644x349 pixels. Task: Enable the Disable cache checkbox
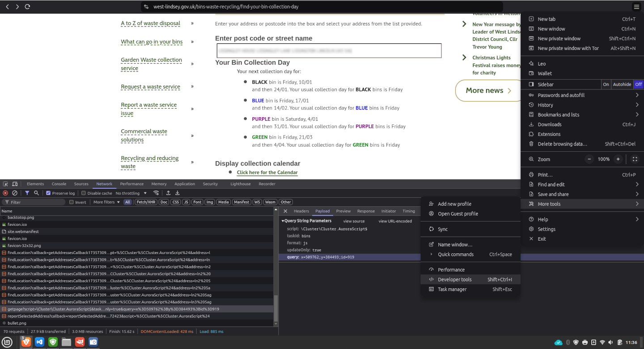(x=84, y=193)
